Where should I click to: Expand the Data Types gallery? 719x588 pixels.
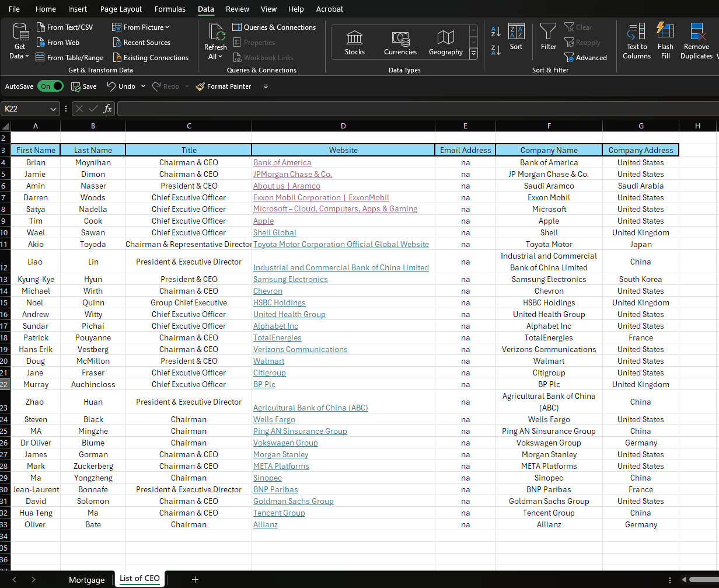(x=473, y=53)
